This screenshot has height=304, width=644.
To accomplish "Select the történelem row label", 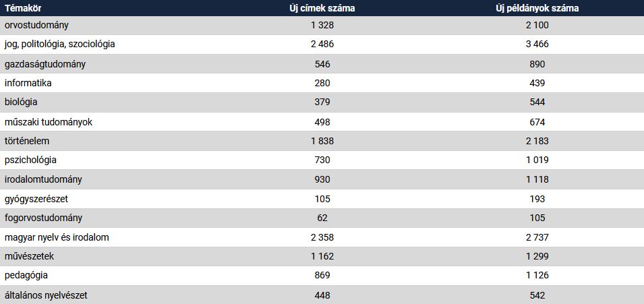I will pos(27,141).
